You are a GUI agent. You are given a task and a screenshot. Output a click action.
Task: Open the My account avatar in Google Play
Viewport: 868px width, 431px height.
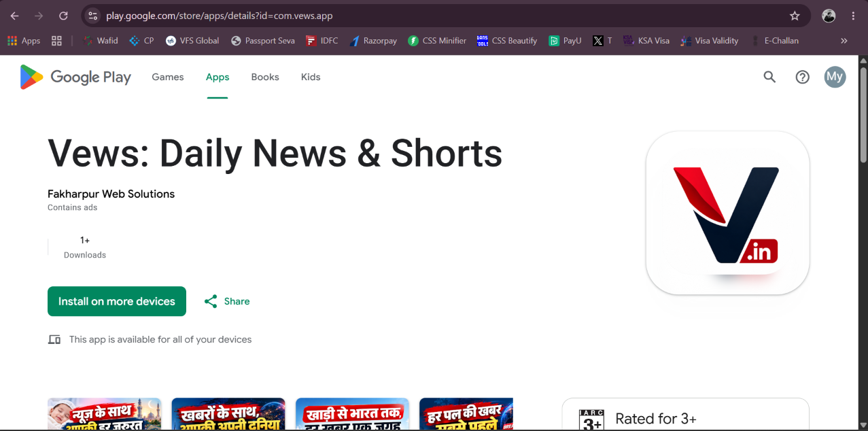pos(835,77)
